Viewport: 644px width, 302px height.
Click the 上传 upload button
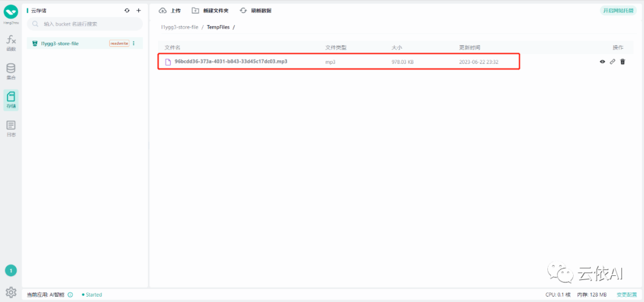click(169, 11)
